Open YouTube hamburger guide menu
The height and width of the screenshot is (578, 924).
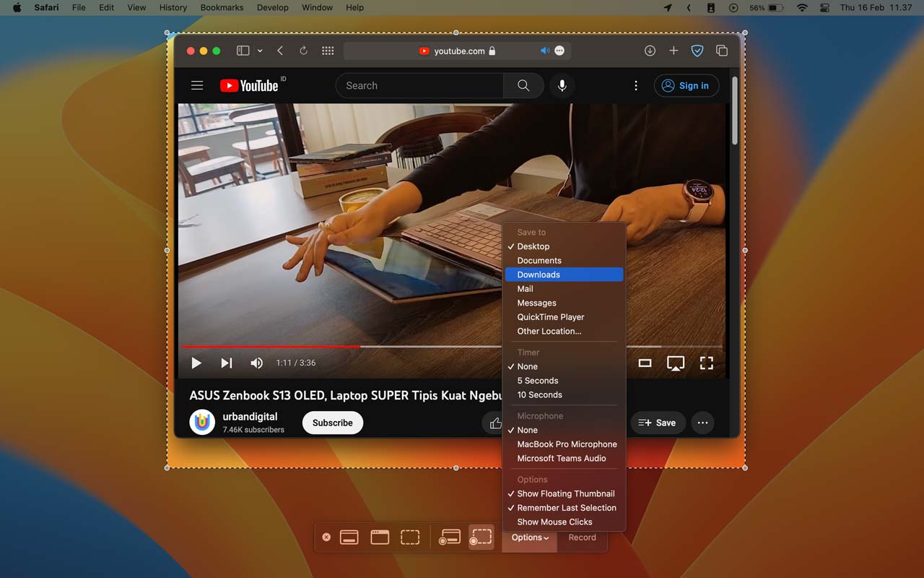pos(197,85)
